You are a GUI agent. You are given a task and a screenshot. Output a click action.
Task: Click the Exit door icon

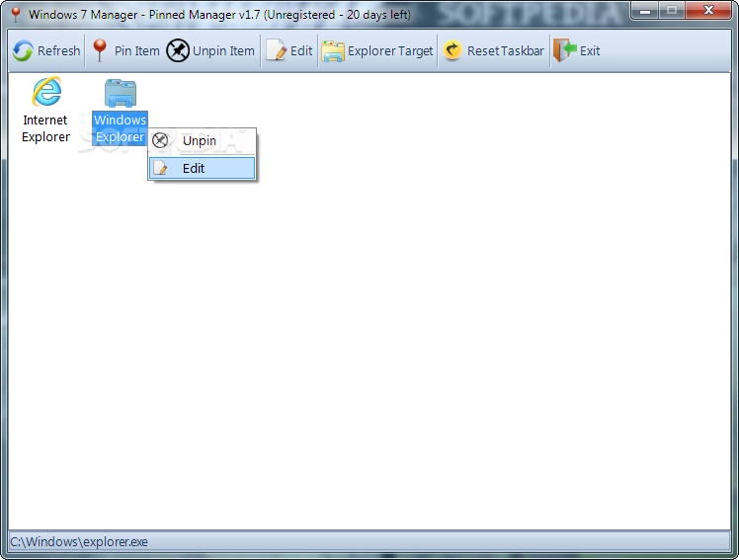tap(564, 50)
